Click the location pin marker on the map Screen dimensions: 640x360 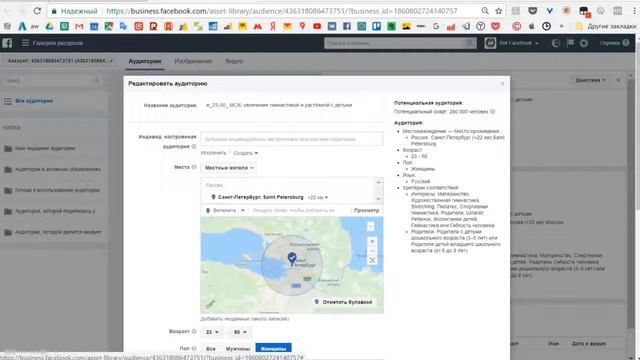292,258
